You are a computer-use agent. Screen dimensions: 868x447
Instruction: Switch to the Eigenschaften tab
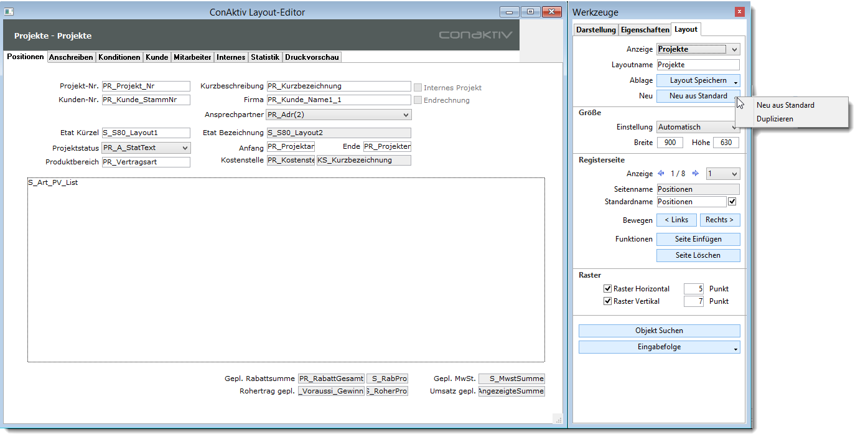tap(645, 30)
